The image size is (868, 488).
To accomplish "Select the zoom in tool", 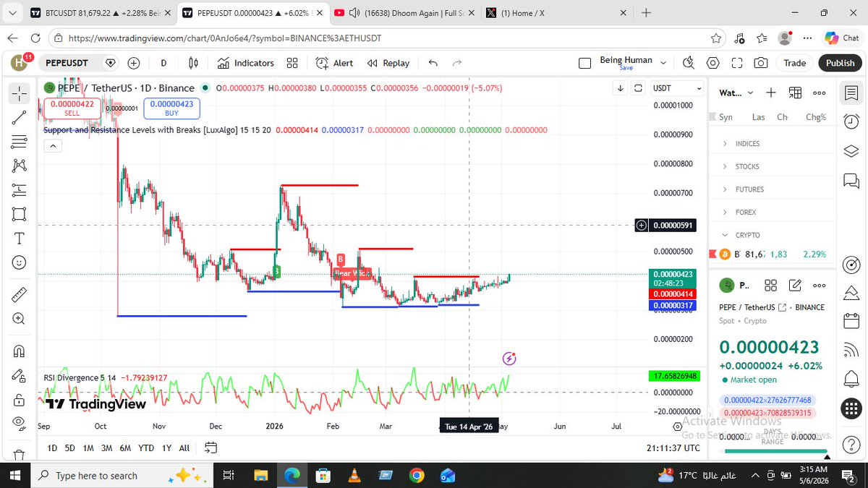I will click(20, 319).
